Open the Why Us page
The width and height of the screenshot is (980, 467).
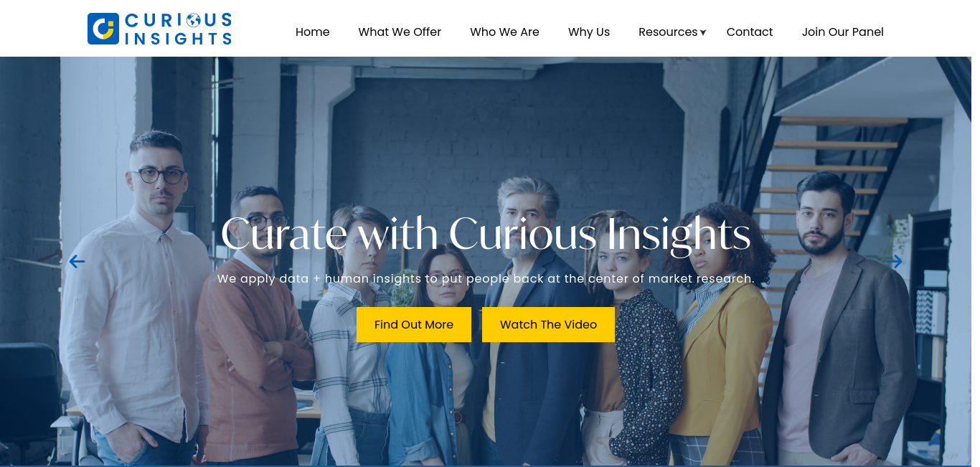[x=589, y=32]
